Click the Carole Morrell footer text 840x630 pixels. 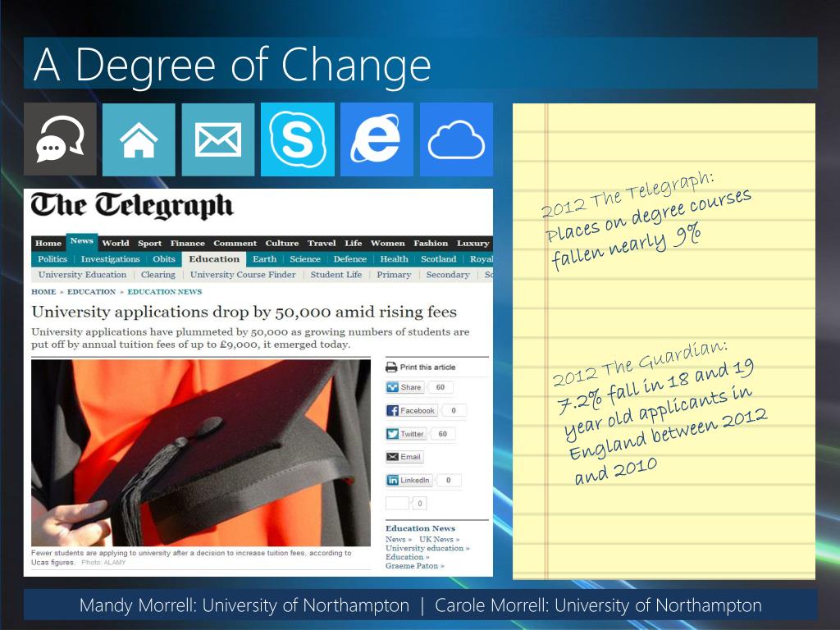tap(598, 605)
